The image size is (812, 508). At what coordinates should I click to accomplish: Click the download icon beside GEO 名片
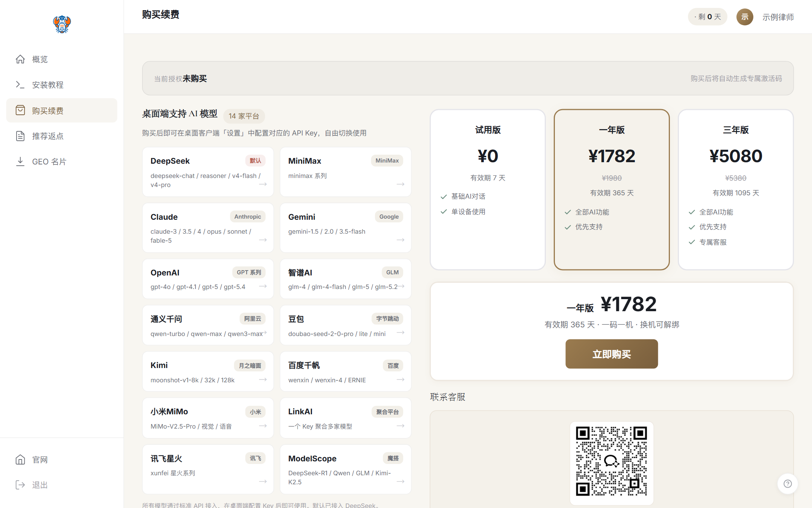(x=20, y=161)
